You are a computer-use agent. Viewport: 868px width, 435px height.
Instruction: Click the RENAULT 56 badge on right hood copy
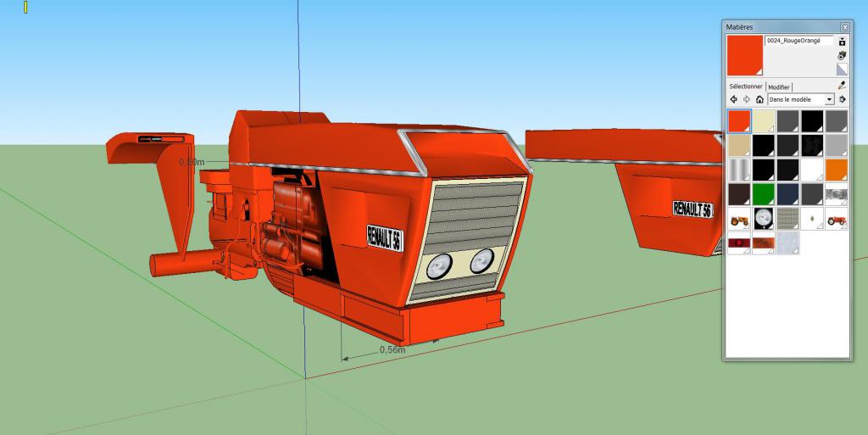pyautogui.click(x=693, y=209)
